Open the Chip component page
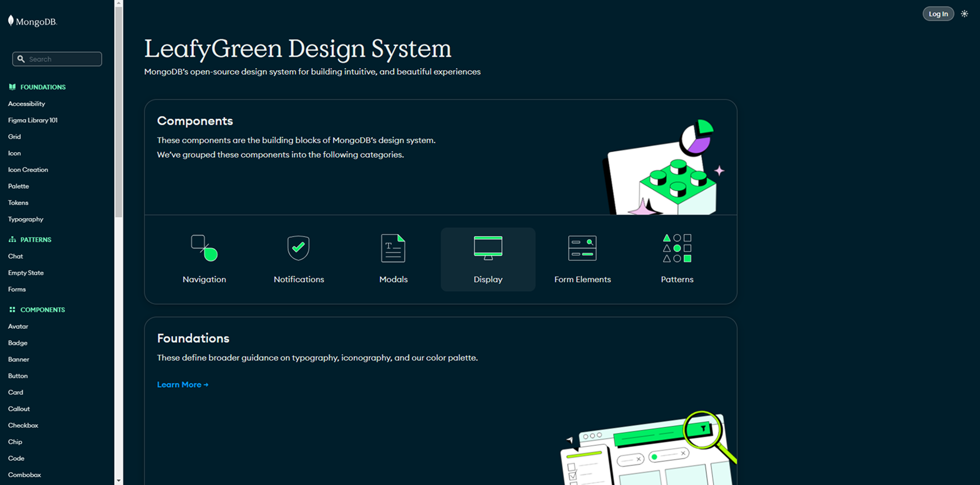The height and width of the screenshot is (485, 980). [15, 442]
